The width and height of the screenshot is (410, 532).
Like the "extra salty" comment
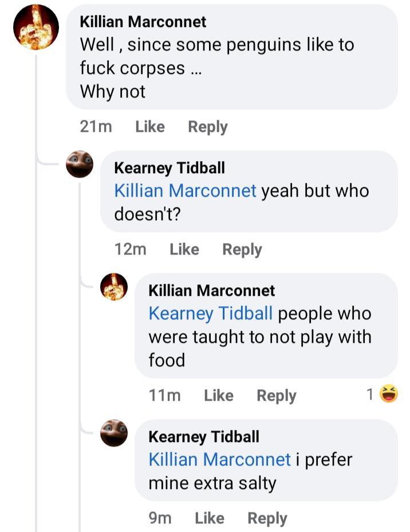[210, 518]
